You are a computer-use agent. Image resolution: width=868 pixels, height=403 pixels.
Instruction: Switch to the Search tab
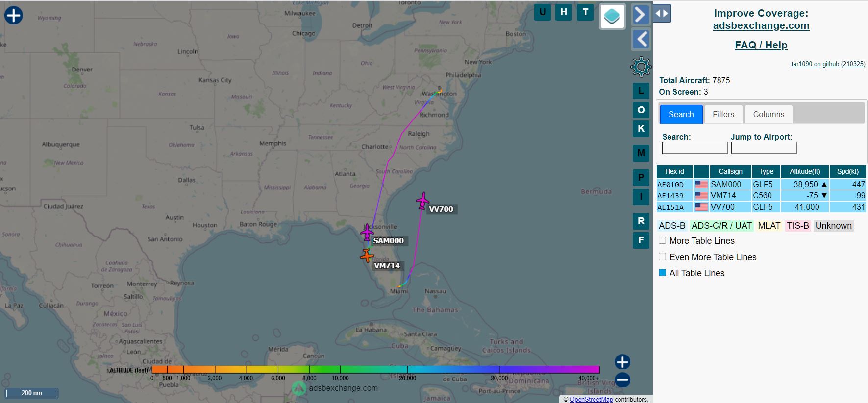[681, 114]
